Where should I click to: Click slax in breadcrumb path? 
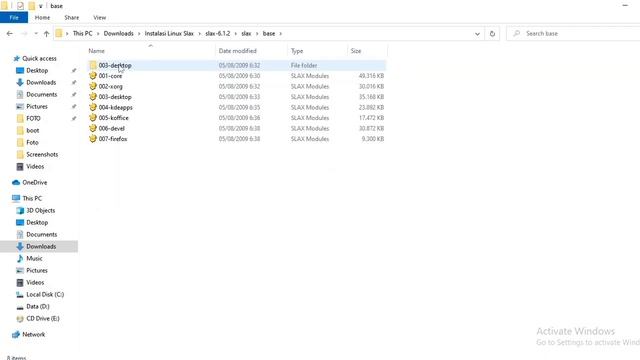[x=246, y=33]
